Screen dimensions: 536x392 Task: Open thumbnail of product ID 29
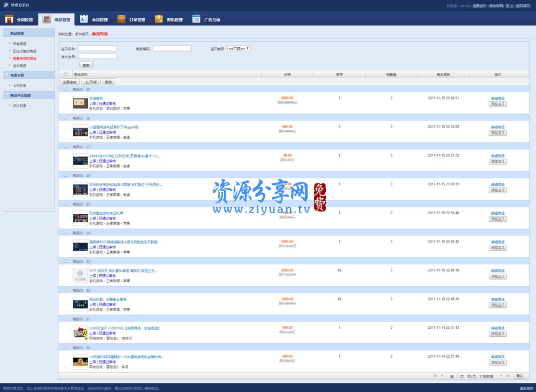[x=80, y=104]
